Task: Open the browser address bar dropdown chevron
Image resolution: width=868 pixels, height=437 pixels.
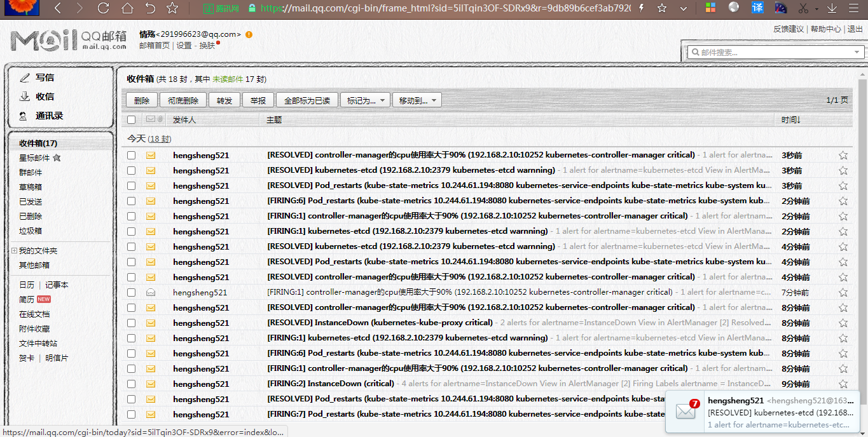Action: point(684,8)
